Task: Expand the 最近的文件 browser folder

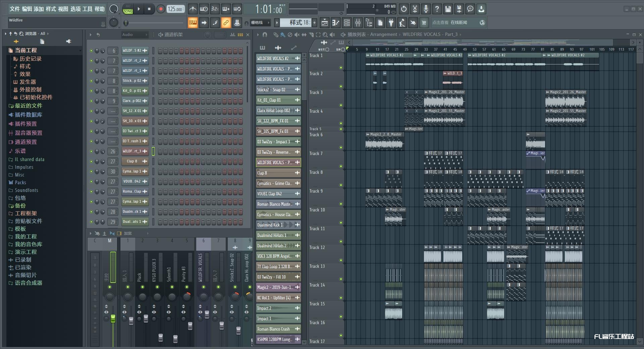Action: click(x=28, y=106)
